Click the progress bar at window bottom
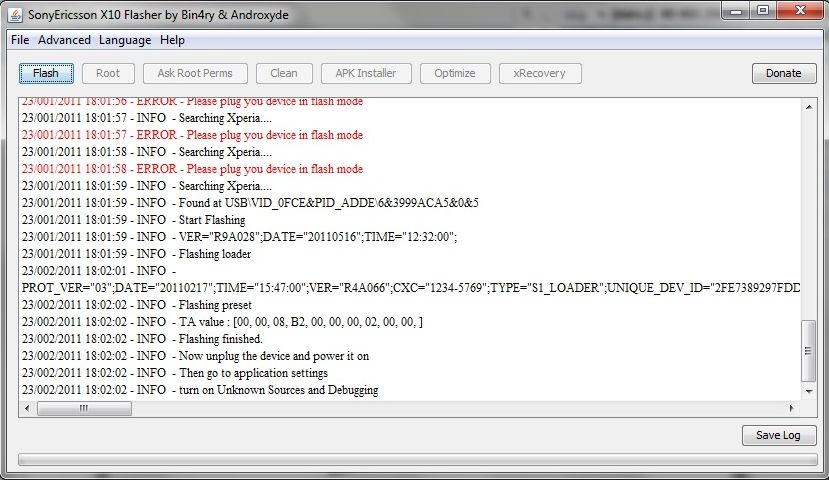 click(418, 460)
